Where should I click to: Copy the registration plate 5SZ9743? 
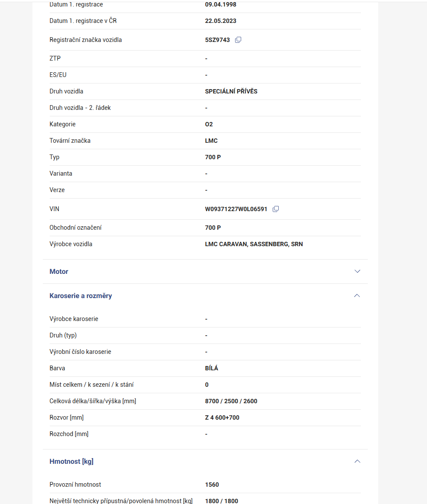238,40
